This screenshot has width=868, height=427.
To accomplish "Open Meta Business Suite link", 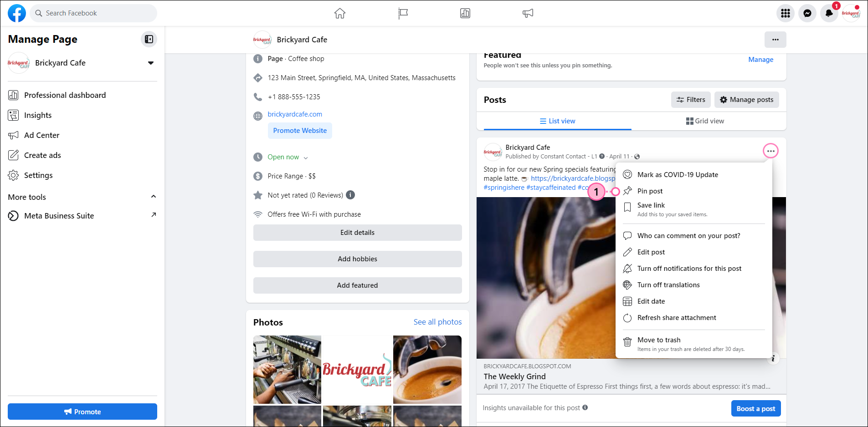I will tap(82, 216).
